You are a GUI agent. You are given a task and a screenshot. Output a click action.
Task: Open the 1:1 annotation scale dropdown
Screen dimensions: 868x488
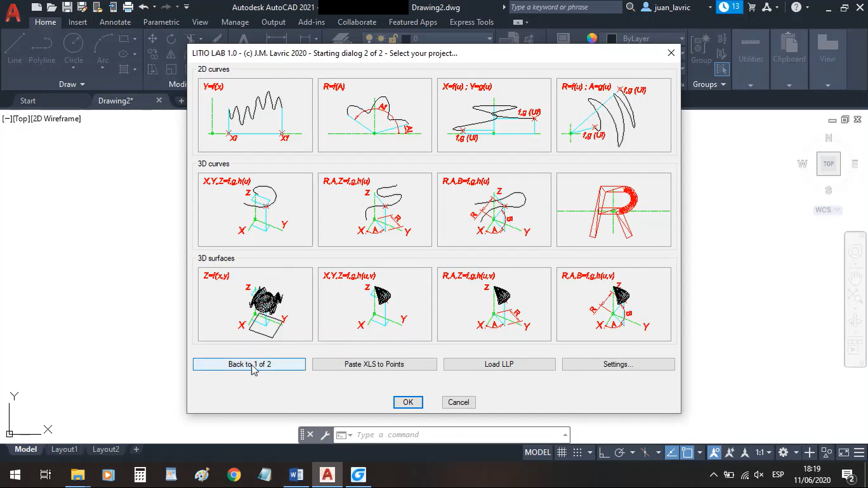[x=764, y=452]
